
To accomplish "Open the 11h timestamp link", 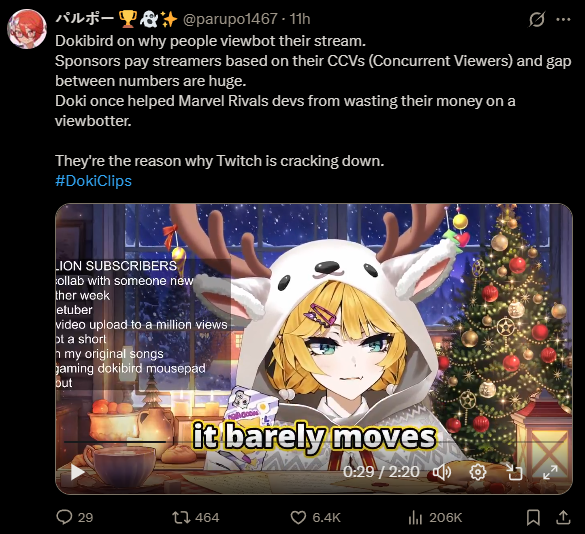I will pos(300,19).
